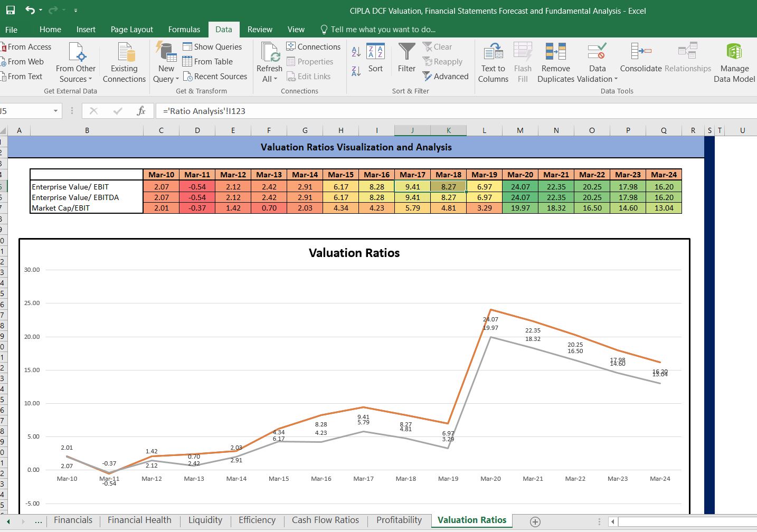757x532 pixels.
Task: Click the Valuation Ratios chart title
Action: pyautogui.click(x=354, y=253)
